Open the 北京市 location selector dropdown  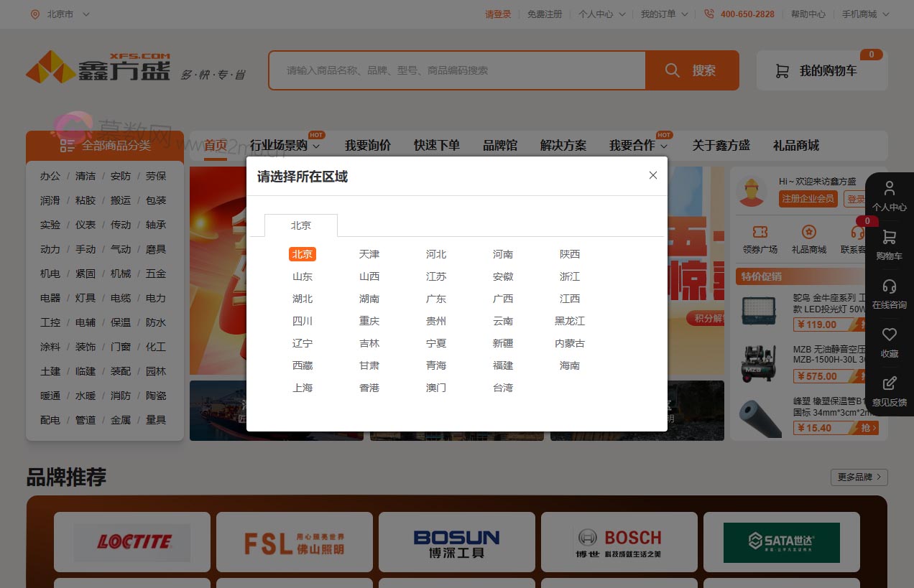coord(60,14)
